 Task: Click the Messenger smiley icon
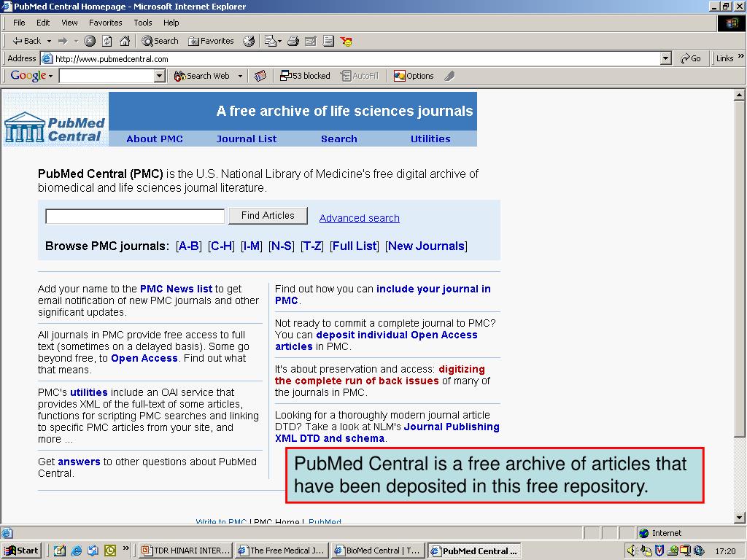point(347,42)
